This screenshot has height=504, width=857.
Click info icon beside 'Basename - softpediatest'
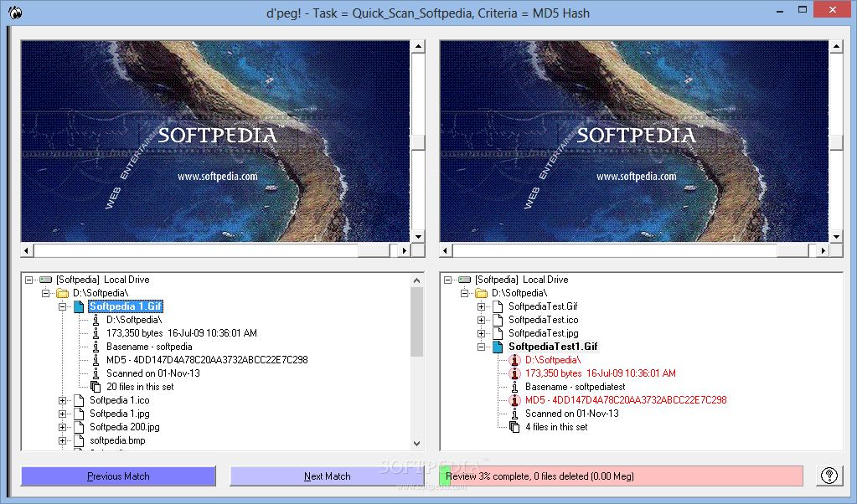[x=514, y=387]
